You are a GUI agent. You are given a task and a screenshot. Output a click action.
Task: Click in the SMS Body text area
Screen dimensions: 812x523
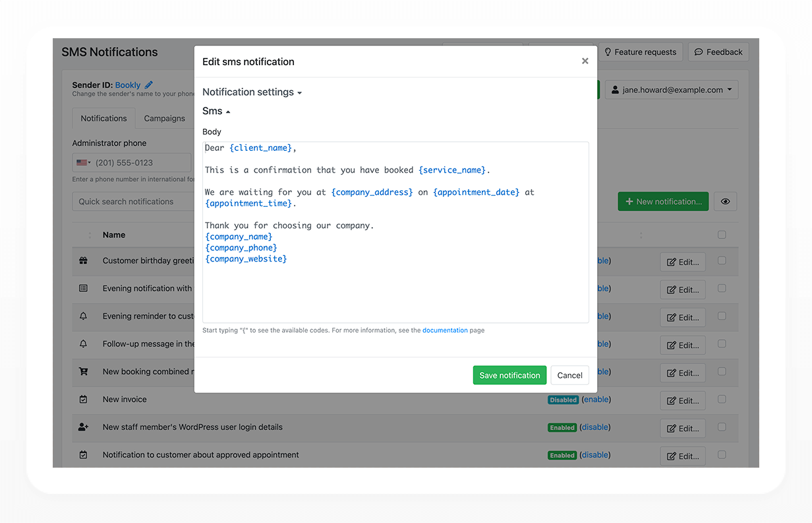coord(395,232)
